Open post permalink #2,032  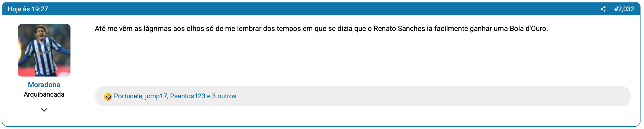pyautogui.click(x=624, y=9)
